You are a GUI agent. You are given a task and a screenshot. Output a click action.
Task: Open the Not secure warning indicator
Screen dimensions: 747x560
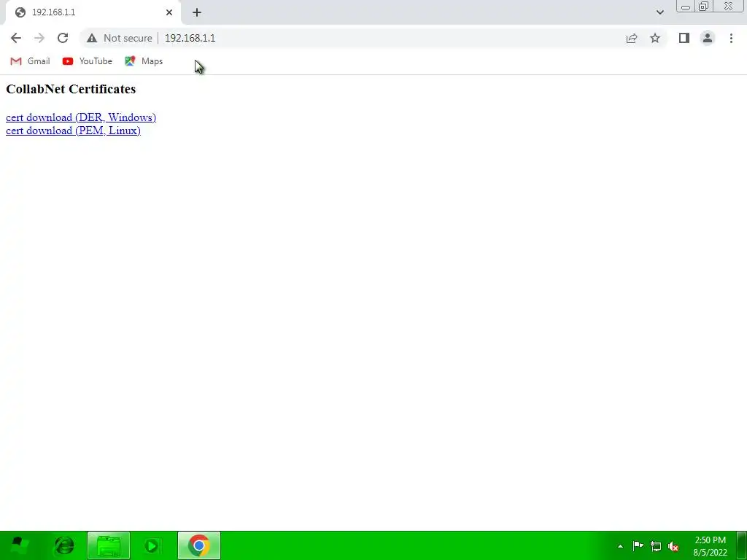pos(120,38)
